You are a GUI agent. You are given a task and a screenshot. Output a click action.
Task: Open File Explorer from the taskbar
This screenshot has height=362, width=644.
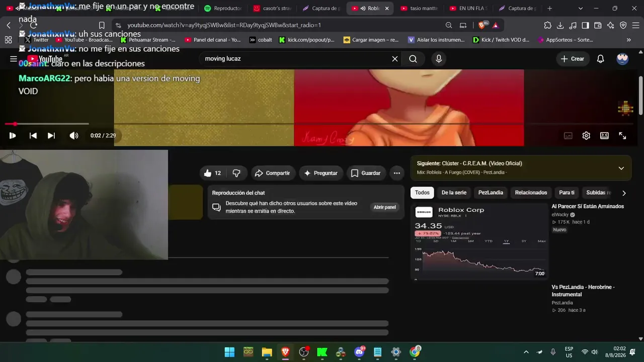point(267,352)
